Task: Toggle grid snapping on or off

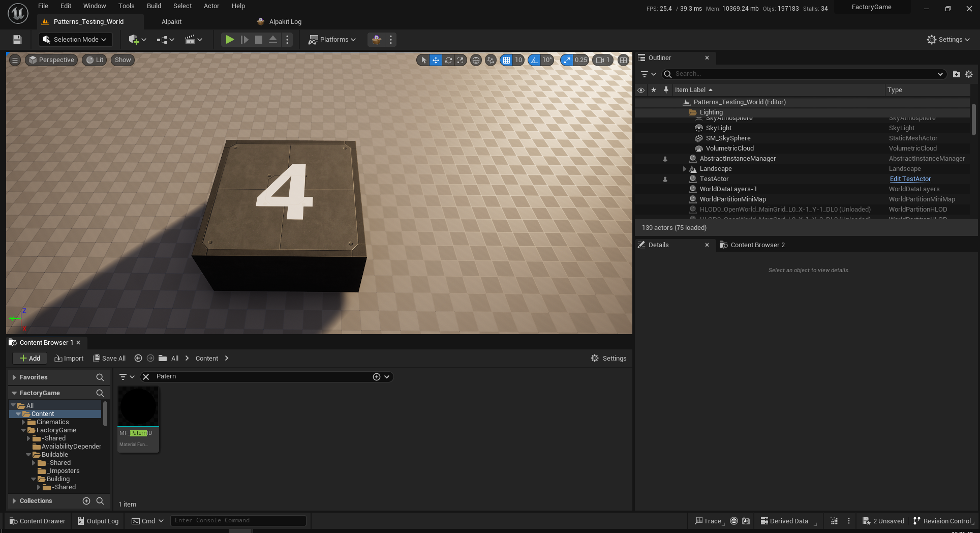Action: [x=506, y=60]
